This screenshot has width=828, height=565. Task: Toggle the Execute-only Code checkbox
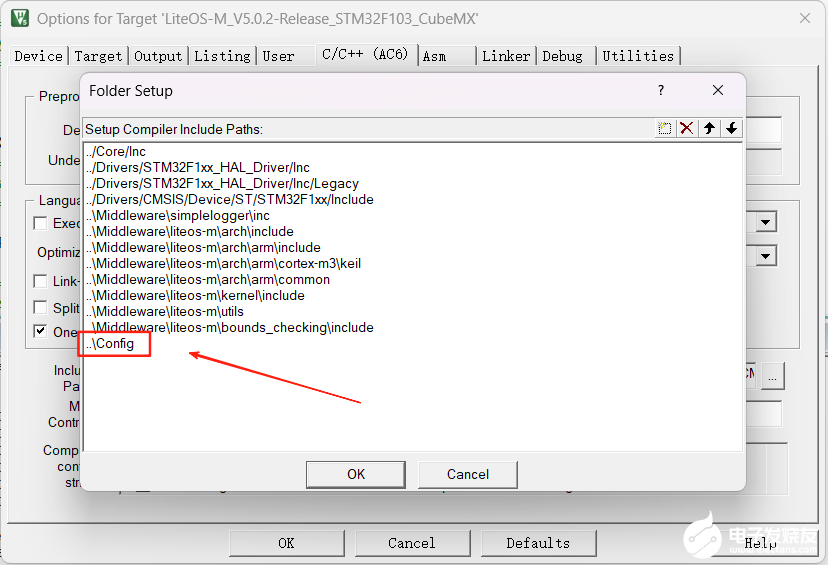(x=40, y=223)
